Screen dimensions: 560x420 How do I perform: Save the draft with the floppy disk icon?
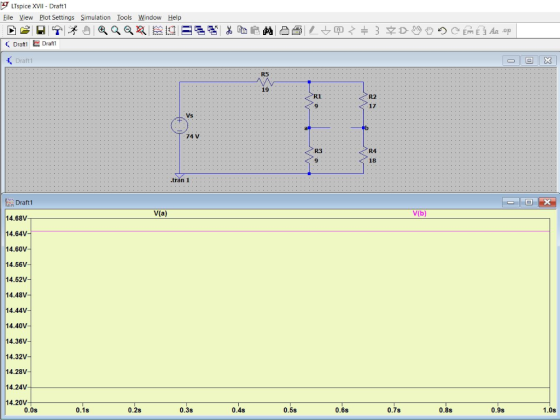pyautogui.click(x=40, y=31)
